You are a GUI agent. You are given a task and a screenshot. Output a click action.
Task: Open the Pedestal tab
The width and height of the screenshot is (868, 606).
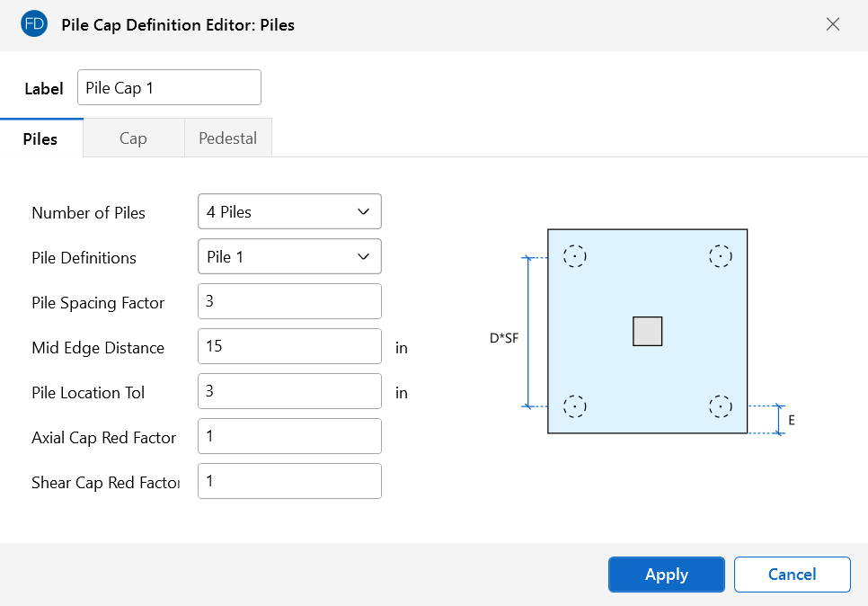coord(227,138)
